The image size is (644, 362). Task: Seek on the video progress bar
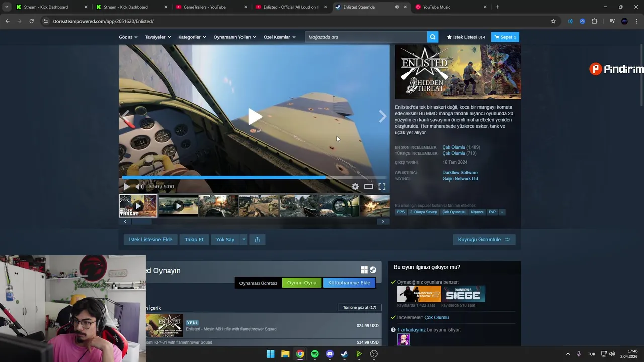[x=254, y=177]
